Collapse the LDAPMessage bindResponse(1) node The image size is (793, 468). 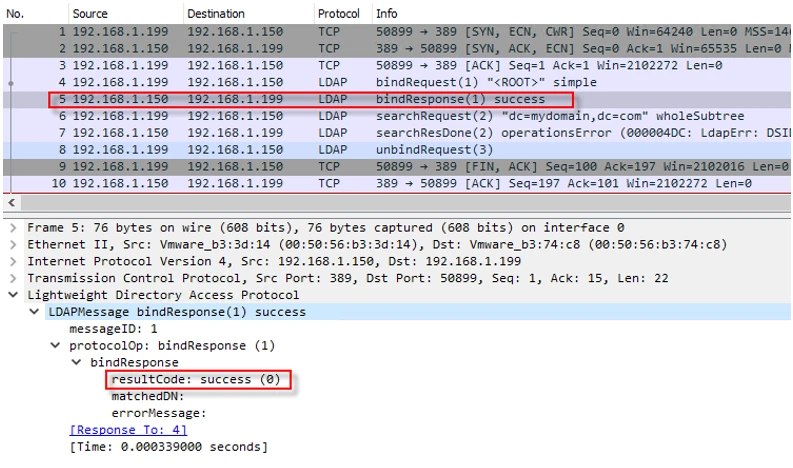pos(34,312)
